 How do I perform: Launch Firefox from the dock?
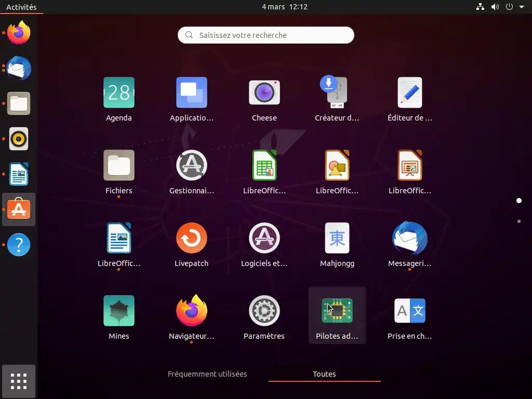pos(19,33)
